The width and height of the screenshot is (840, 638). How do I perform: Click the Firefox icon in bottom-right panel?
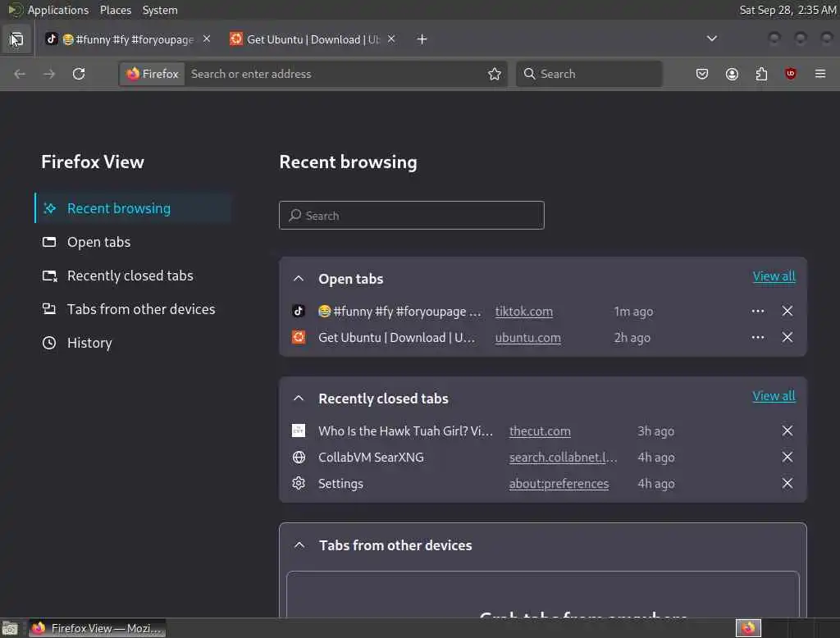(748, 628)
